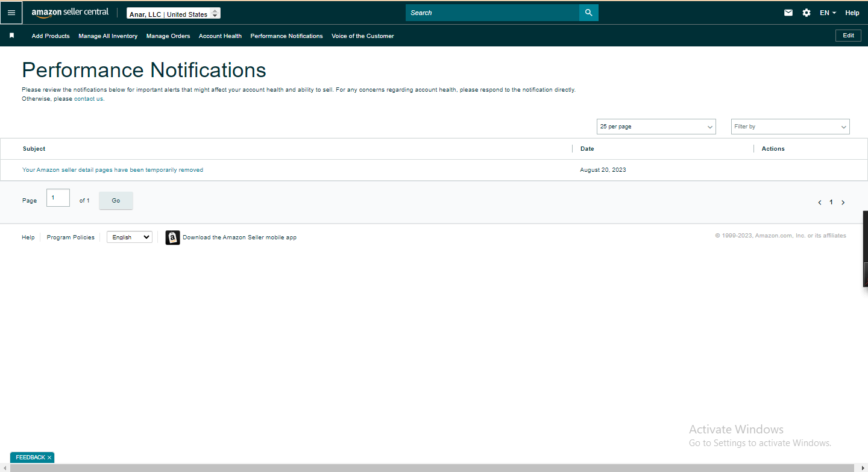Viewport: 868px width, 472px height.
Task: Open the top Help link
Action: point(852,13)
